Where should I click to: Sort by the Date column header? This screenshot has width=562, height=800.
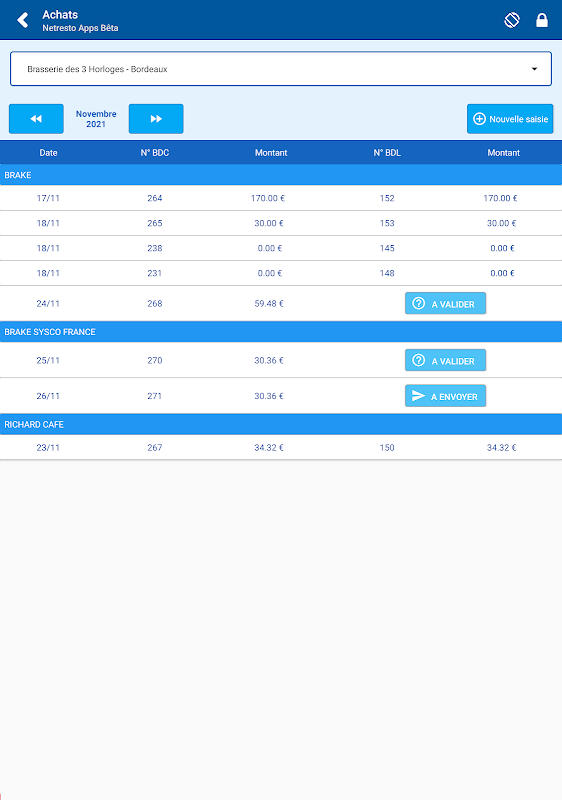coord(48,153)
